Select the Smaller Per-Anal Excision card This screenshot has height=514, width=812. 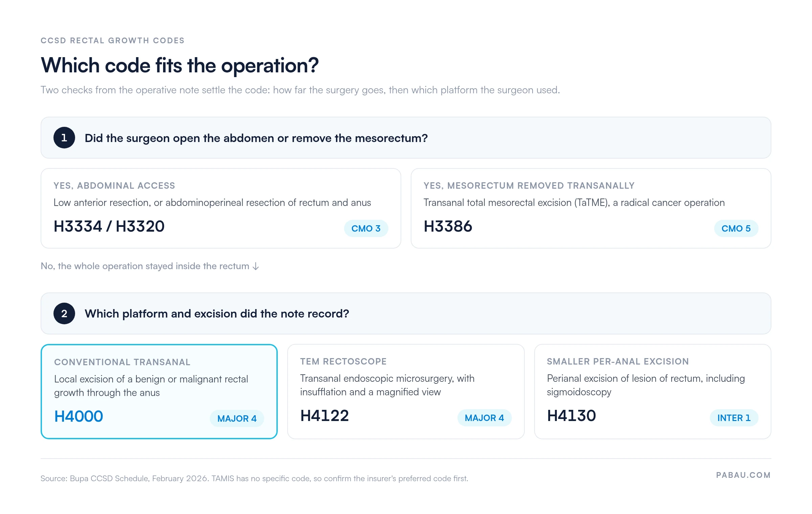pos(653,392)
